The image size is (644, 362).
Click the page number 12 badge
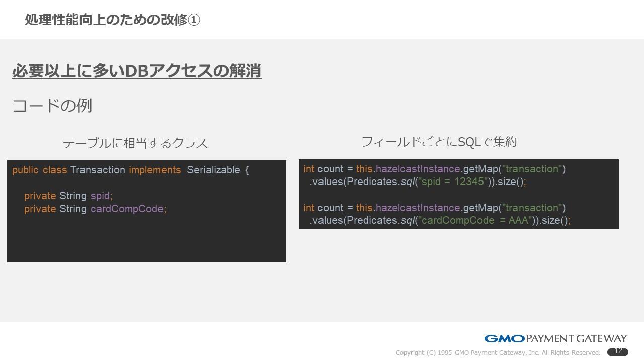point(618,352)
